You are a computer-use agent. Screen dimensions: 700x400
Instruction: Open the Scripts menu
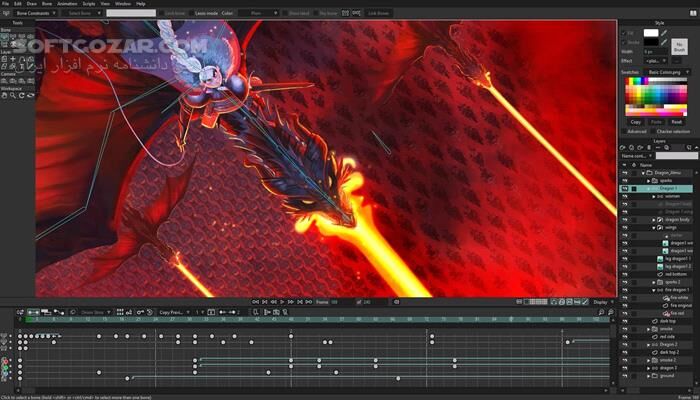click(89, 4)
